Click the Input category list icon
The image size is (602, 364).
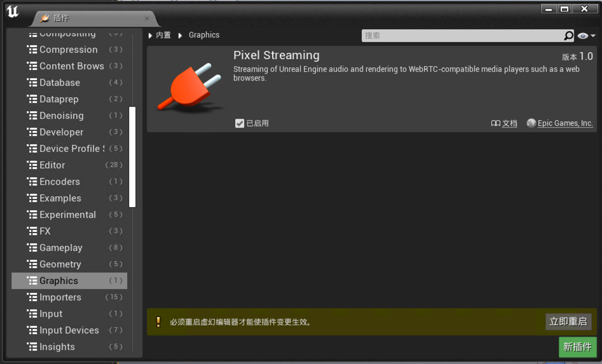click(x=32, y=313)
